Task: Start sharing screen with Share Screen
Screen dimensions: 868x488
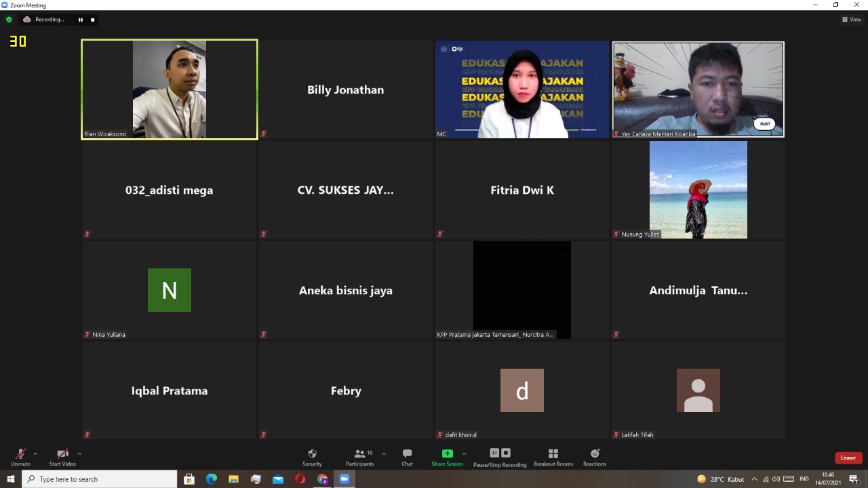Action: tap(447, 457)
